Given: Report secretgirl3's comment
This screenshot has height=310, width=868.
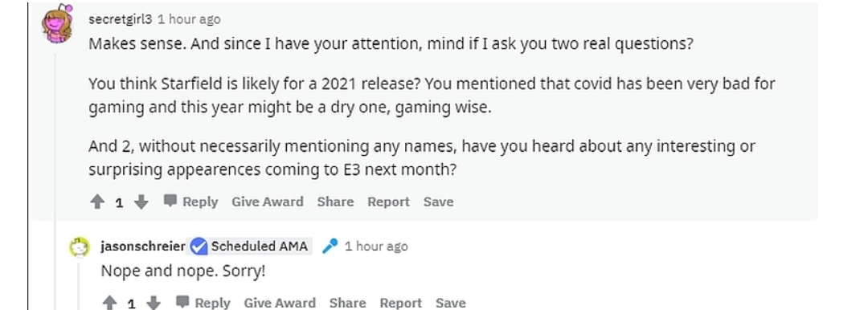Looking at the screenshot, I should coord(389,202).
